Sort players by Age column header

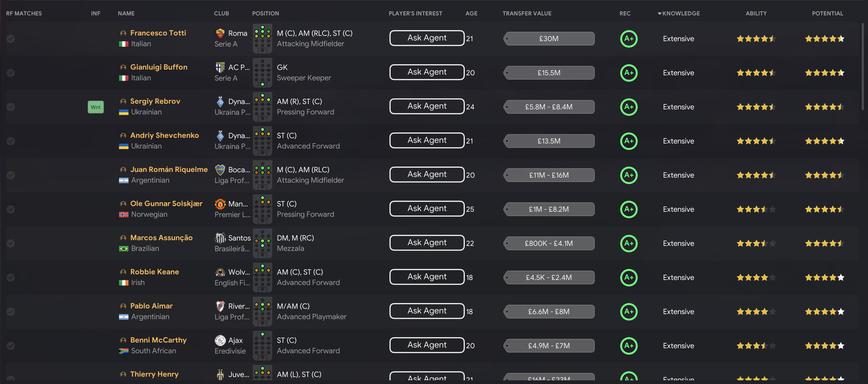coord(471,13)
